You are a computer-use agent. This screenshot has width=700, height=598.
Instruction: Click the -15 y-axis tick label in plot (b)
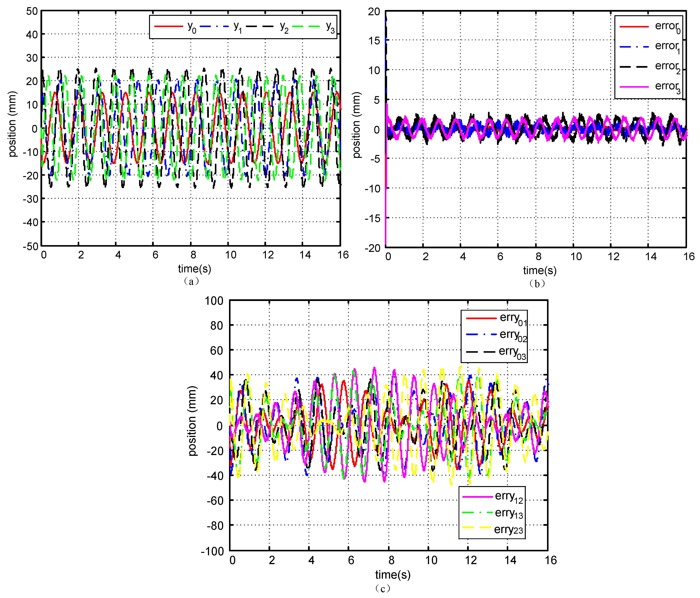[373, 218]
